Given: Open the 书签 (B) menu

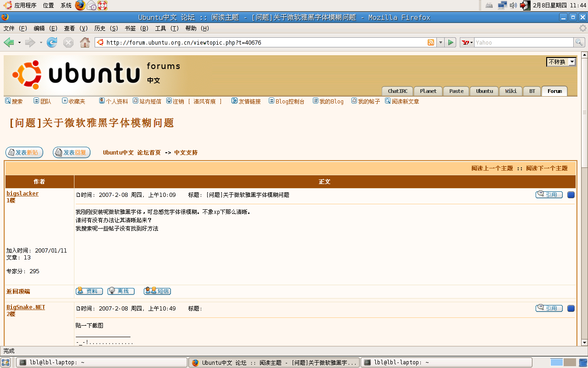Looking at the screenshot, I should point(136,28).
